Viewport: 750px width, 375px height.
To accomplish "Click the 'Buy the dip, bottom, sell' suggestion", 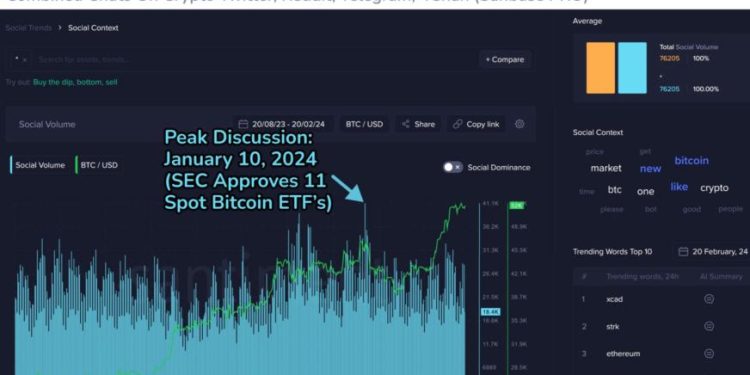I will coord(75,82).
